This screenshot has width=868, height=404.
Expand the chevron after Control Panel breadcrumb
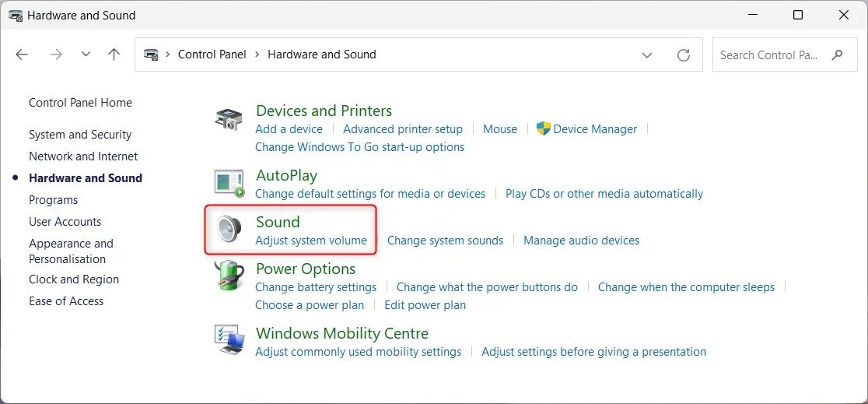pyautogui.click(x=257, y=54)
